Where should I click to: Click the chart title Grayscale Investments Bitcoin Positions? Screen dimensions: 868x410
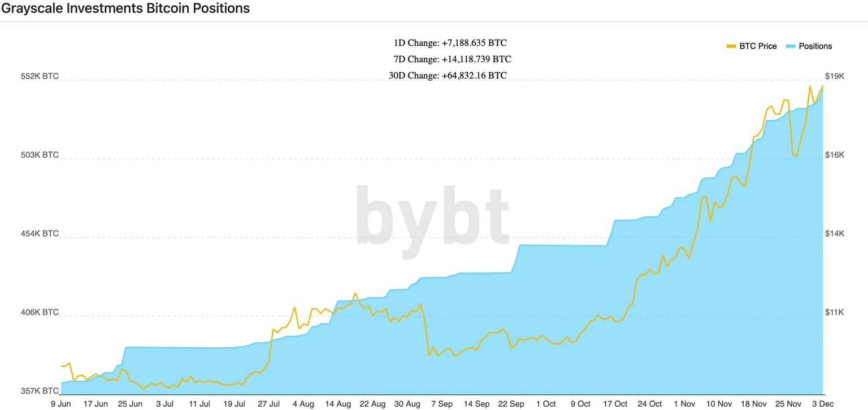coord(125,8)
